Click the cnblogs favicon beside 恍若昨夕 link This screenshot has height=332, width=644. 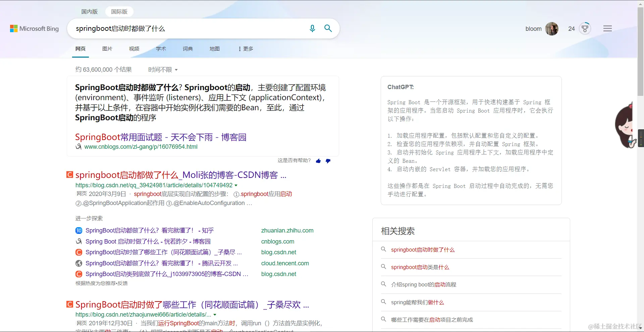click(x=79, y=241)
